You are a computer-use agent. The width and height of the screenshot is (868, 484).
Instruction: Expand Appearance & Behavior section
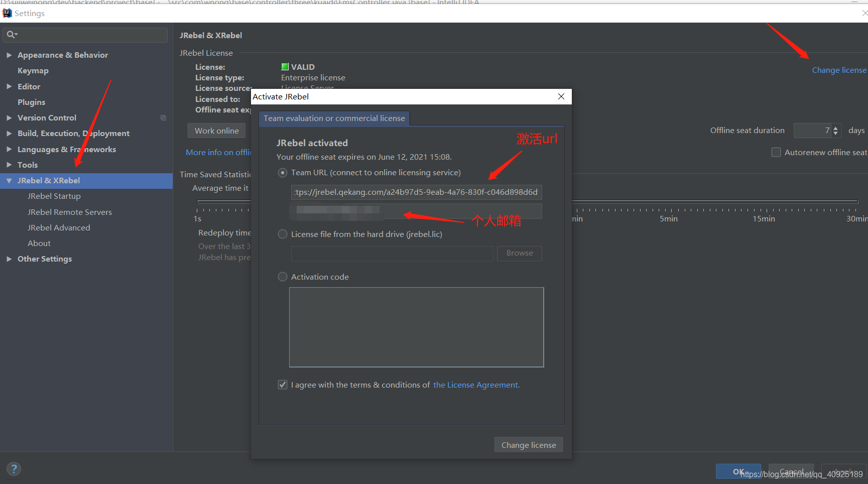tap(9, 55)
